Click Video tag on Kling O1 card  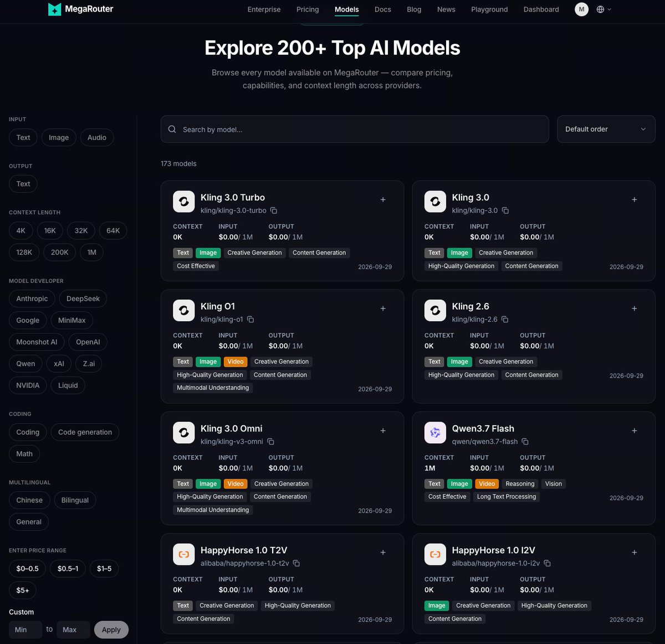tap(236, 362)
